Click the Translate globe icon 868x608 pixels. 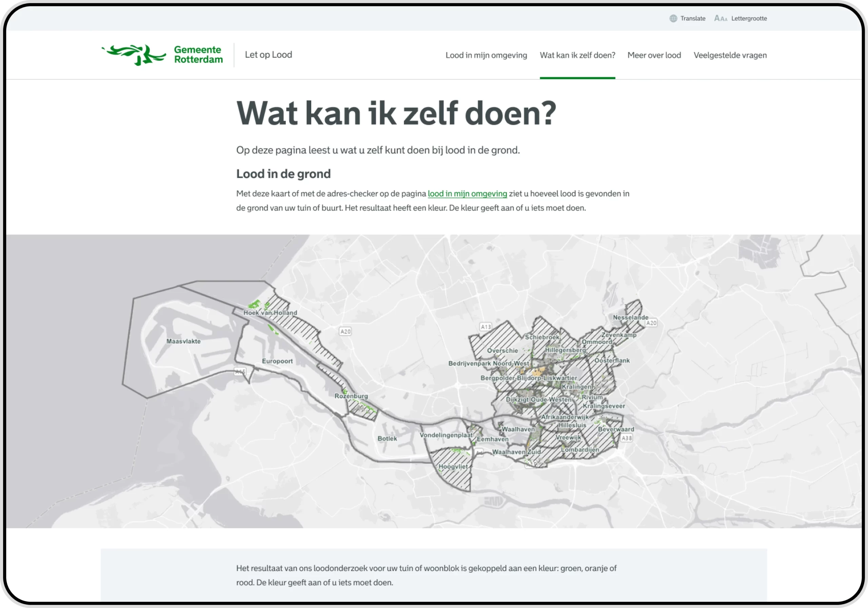673,18
